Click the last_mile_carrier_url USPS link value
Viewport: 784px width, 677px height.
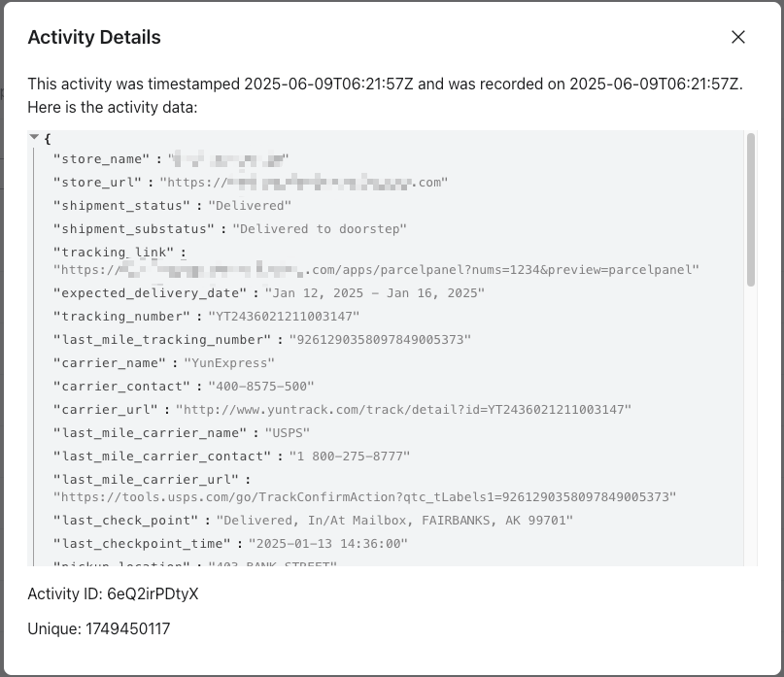tap(365, 497)
